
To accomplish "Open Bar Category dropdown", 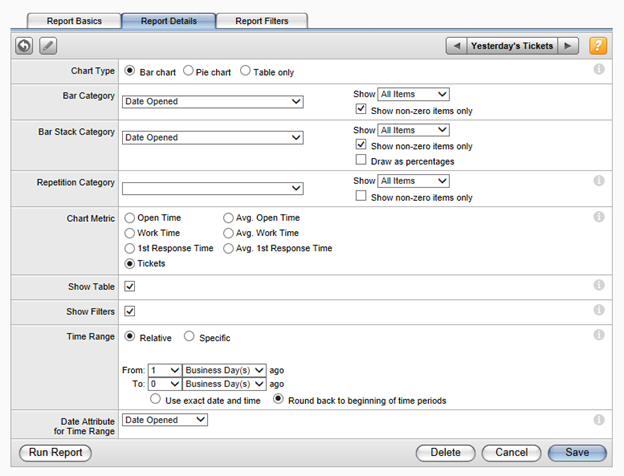I will [213, 101].
